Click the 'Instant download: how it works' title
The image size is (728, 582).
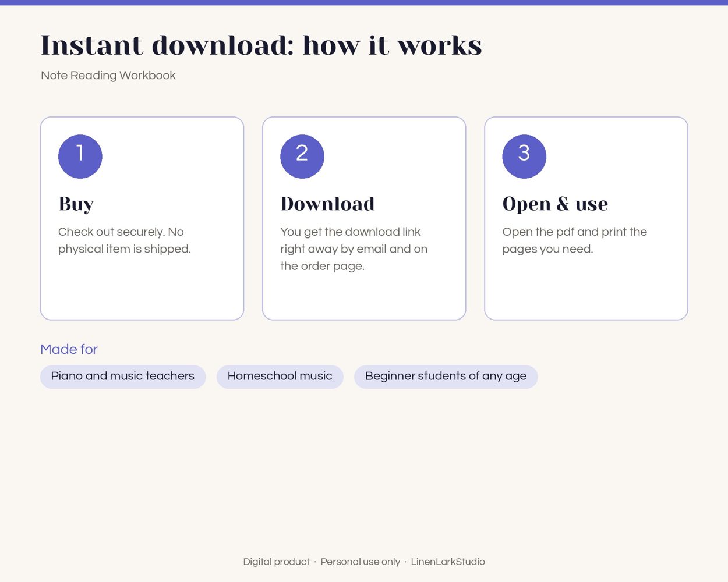coord(261,45)
